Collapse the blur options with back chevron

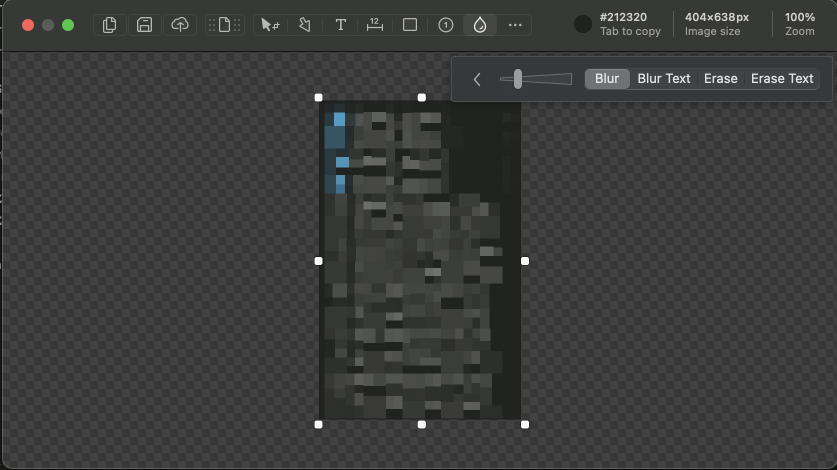tap(477, 79)
